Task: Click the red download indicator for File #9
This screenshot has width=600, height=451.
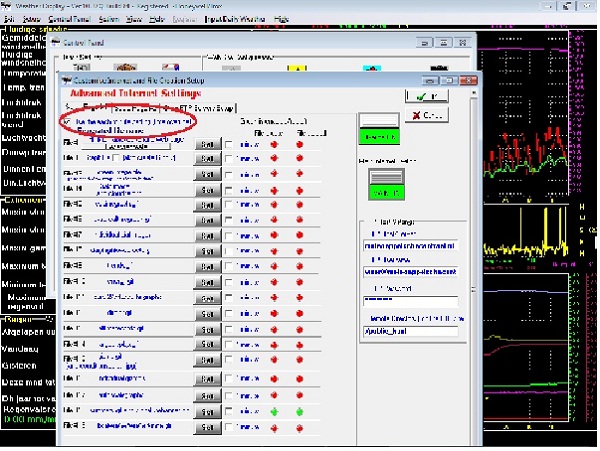Action: [x=274, y=267]
